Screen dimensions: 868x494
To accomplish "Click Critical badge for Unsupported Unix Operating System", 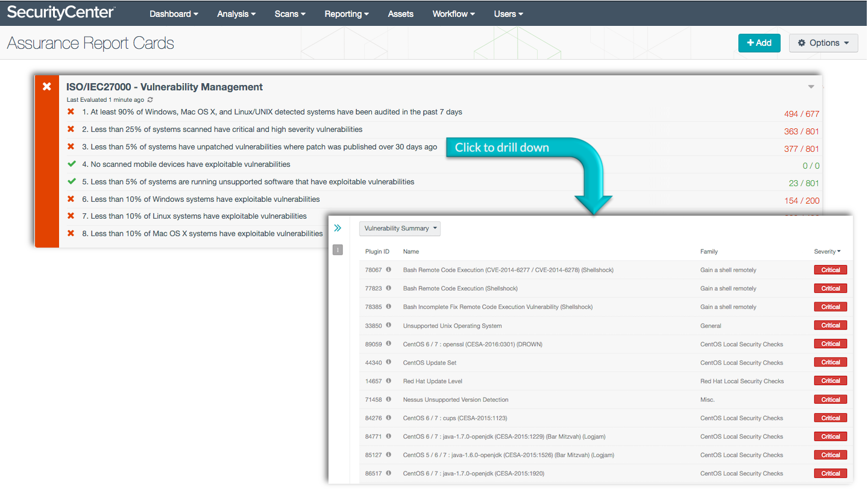I will point(831,325).
